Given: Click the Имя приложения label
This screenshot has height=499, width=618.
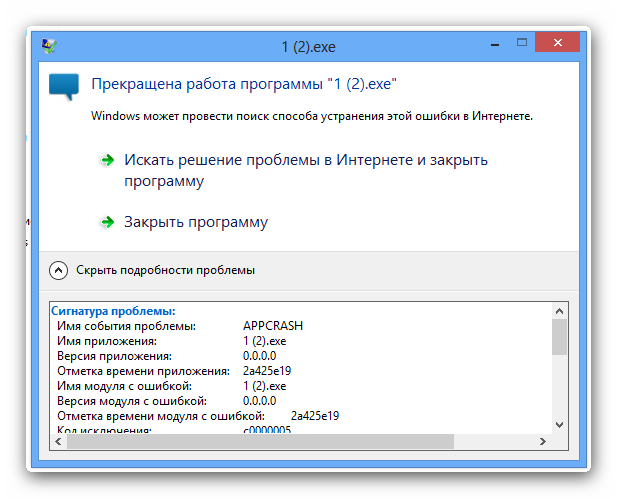Looking at the screenshot, I should point(107,341).
